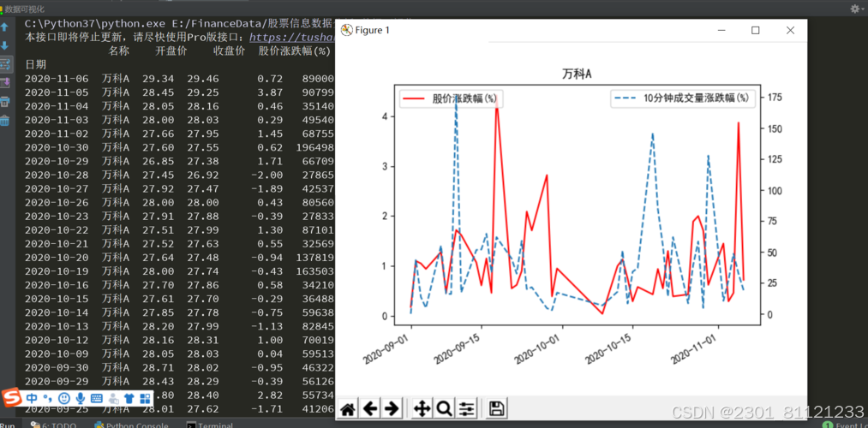The image size is (868, 428).
Task: Activate the zoom to rectangle tool
Action: (444, 408)
